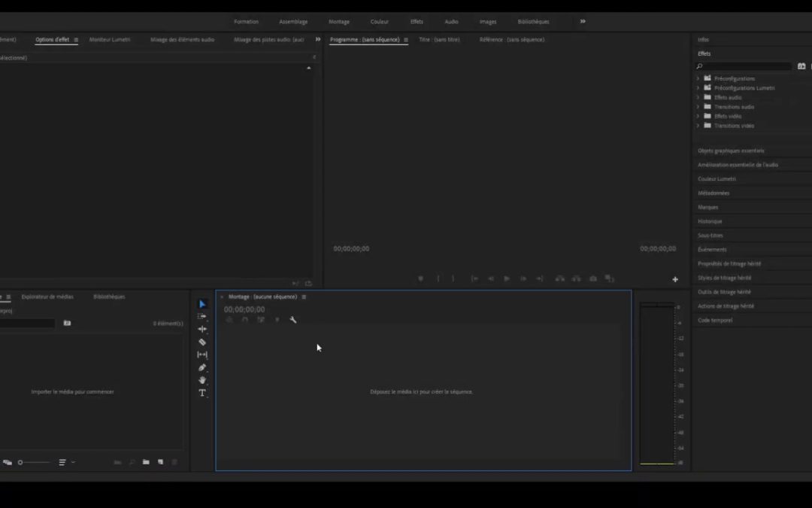This screenshot has height=508, width=812.
Task: Expand the Effets vidéo folder
Action: coord(698,116)
